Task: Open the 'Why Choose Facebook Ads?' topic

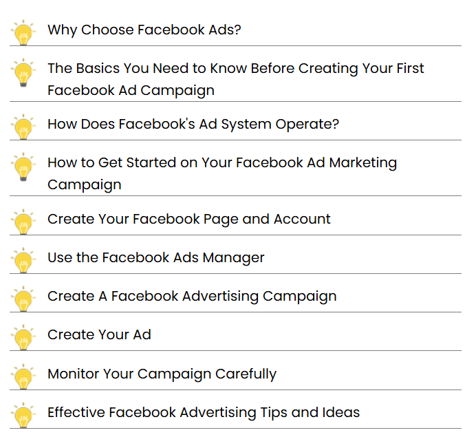Action: pos(144,30)
